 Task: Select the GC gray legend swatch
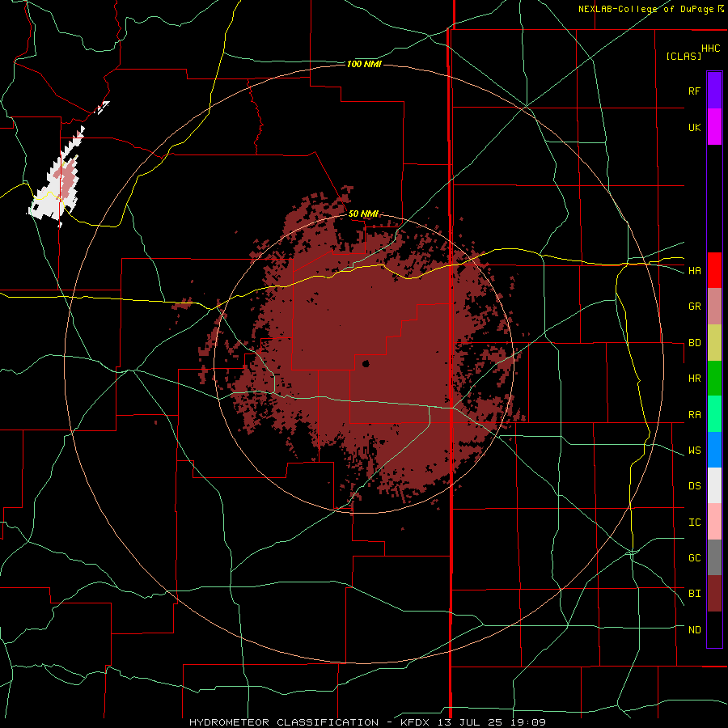coord(714,557)
